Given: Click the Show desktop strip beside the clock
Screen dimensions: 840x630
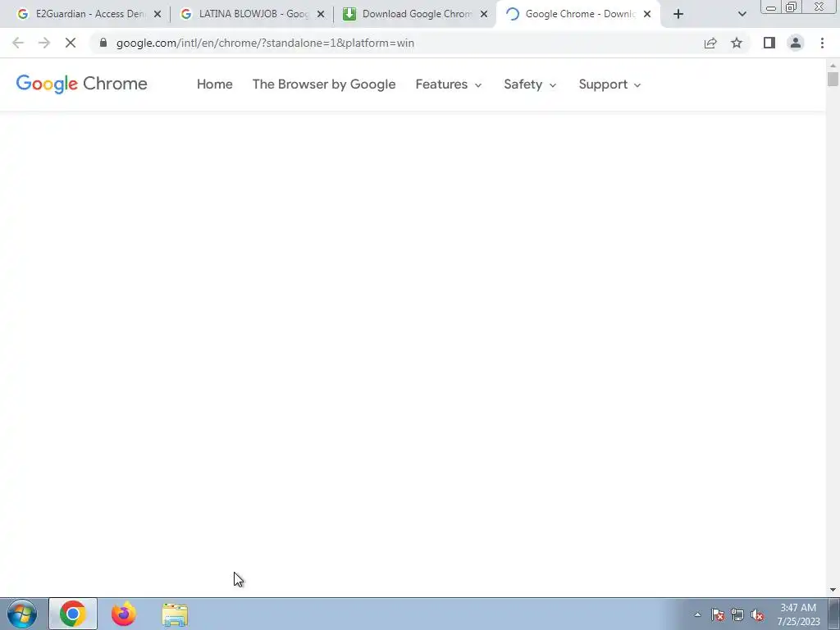Looking at the screenshot, I should (x=834, y=614).
